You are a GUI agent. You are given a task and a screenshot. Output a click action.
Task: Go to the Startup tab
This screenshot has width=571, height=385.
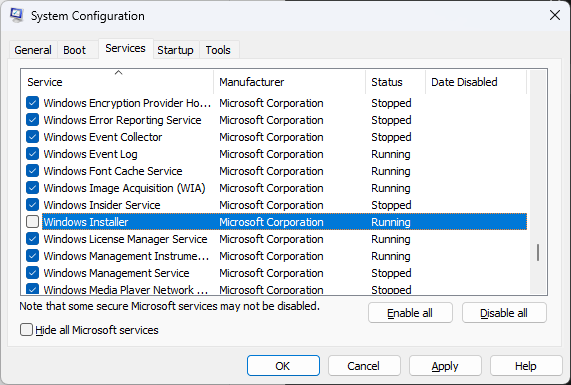pyautogui.click(x=175, y=50)
